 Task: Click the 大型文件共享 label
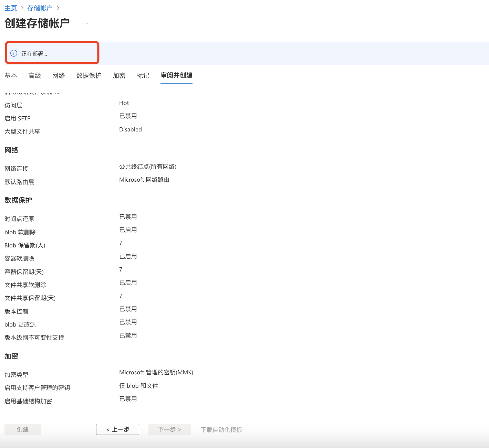click(22, 131)
